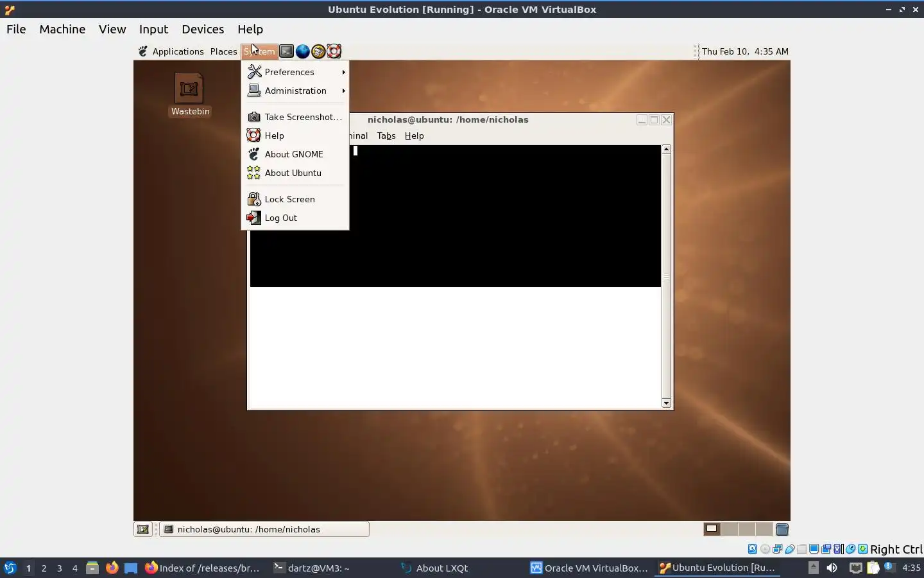924x578 pixels.
Task: Switch to Index of /releases Firefox task
Action: (x=203, y=568)
